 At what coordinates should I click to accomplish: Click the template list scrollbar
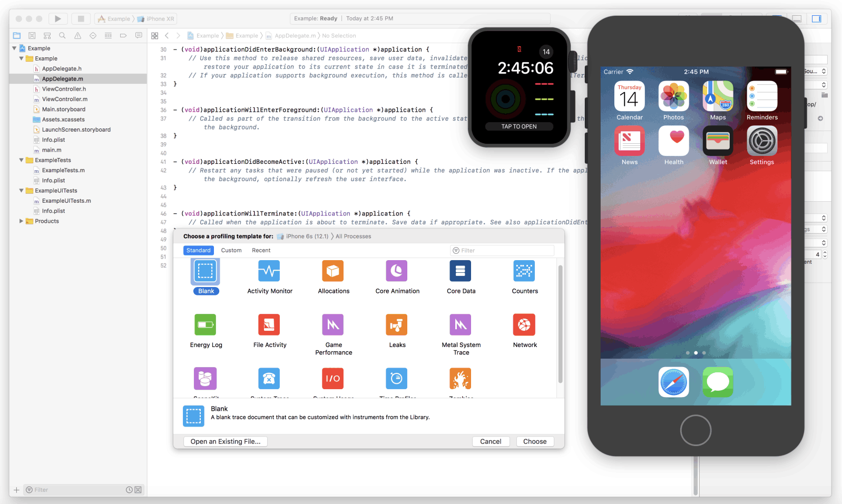[560, 324]
